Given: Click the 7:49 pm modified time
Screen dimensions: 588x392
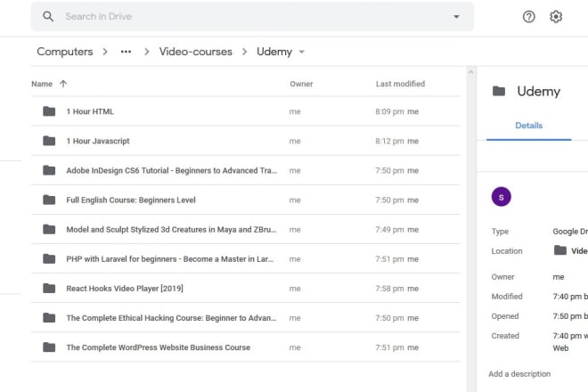Looking at the screenshot, I should click(x=389, y=229).
